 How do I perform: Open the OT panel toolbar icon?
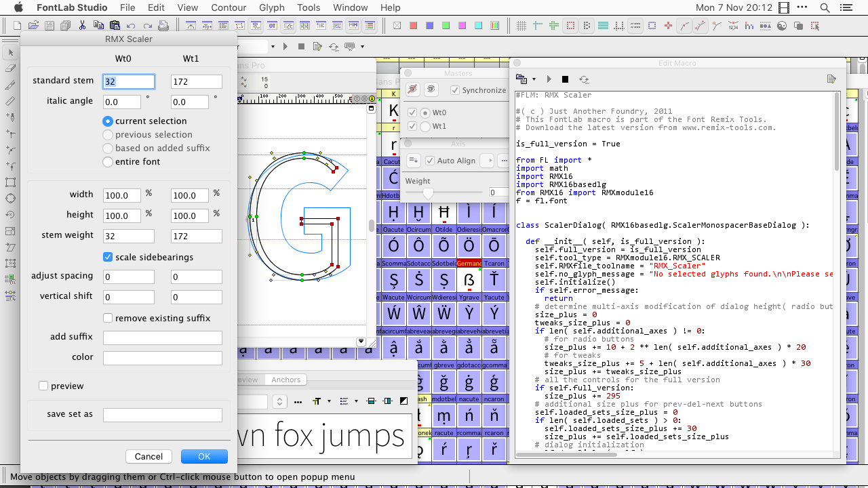click(x=273, y=26)
